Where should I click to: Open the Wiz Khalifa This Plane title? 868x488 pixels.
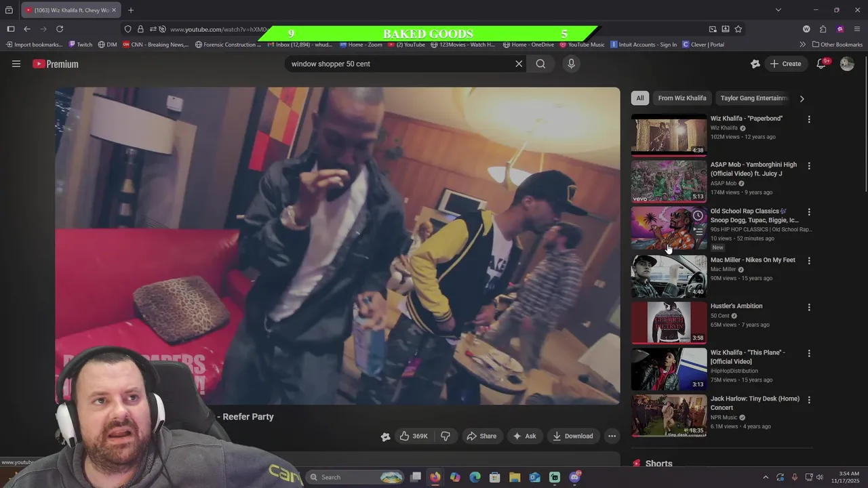click(748, 357)
